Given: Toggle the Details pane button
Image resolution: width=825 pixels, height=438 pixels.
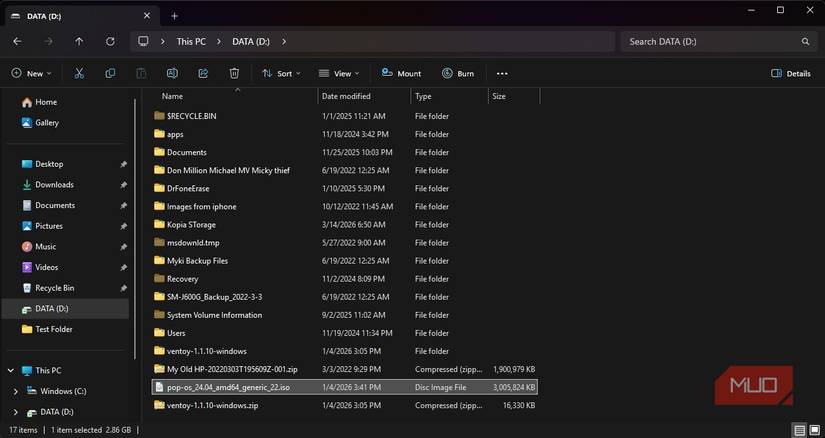Looking at the screenshot, I should tap(791, 74).
